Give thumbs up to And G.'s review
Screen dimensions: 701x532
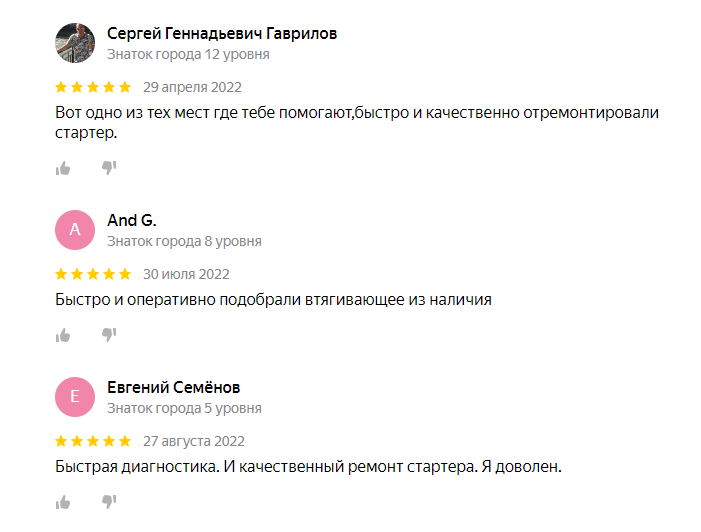coord(63,335)
